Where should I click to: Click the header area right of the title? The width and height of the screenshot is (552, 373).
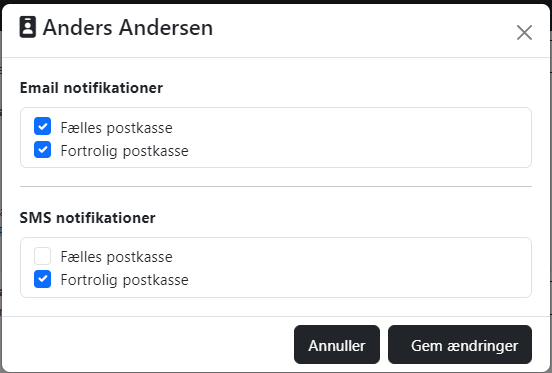pos(363,30)
